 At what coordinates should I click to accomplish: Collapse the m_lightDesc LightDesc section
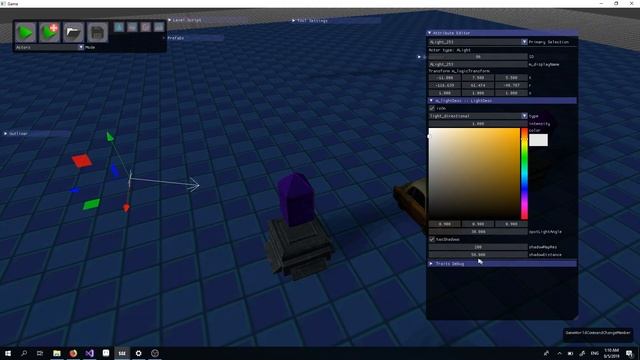pos(431,100)
